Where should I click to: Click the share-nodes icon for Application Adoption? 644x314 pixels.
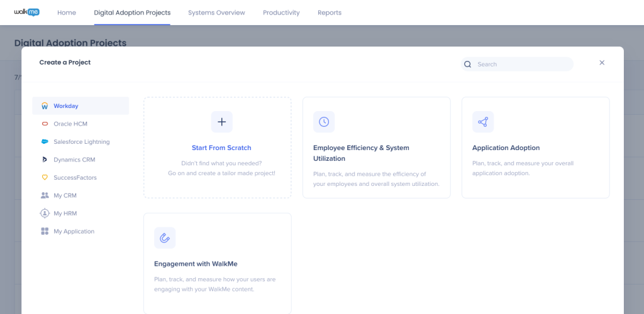click(483, 122)
